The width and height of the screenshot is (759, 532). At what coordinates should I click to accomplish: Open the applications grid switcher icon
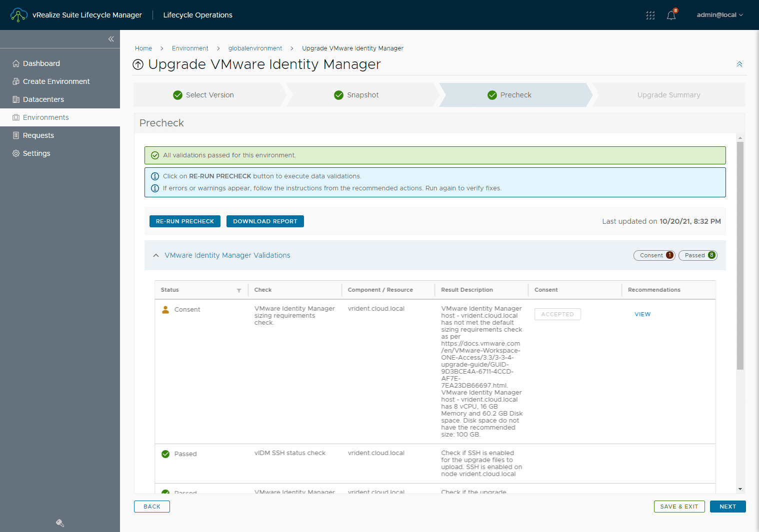tap(650, 15)
